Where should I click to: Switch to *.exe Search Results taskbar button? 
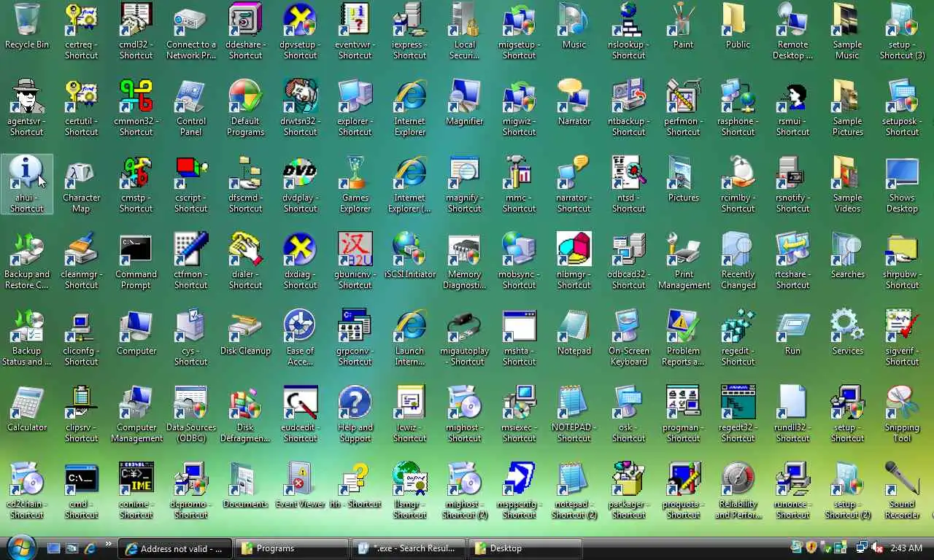pyautogui.click(x=407, y=548)
